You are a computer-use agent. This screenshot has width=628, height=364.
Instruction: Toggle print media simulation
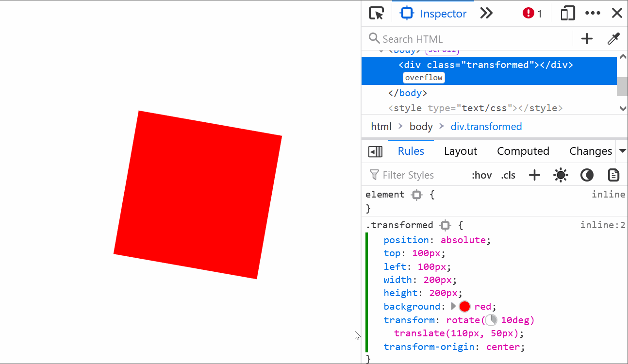pos(613,175)
